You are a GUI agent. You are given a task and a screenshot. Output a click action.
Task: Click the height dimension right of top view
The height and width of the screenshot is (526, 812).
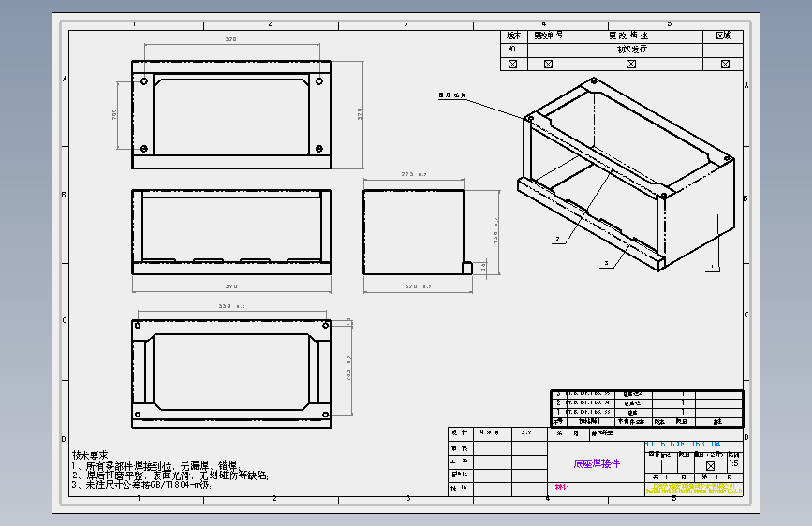point(360,114)
